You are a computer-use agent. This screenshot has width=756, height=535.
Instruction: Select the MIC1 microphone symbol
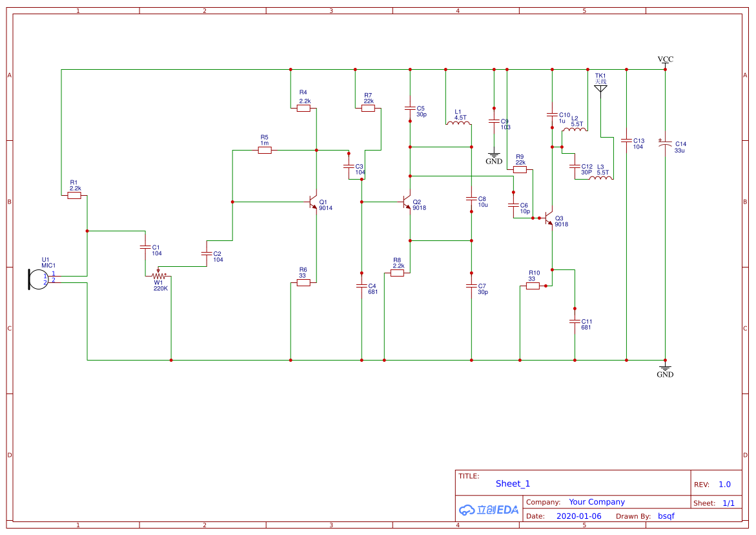[x=38, y=279]
